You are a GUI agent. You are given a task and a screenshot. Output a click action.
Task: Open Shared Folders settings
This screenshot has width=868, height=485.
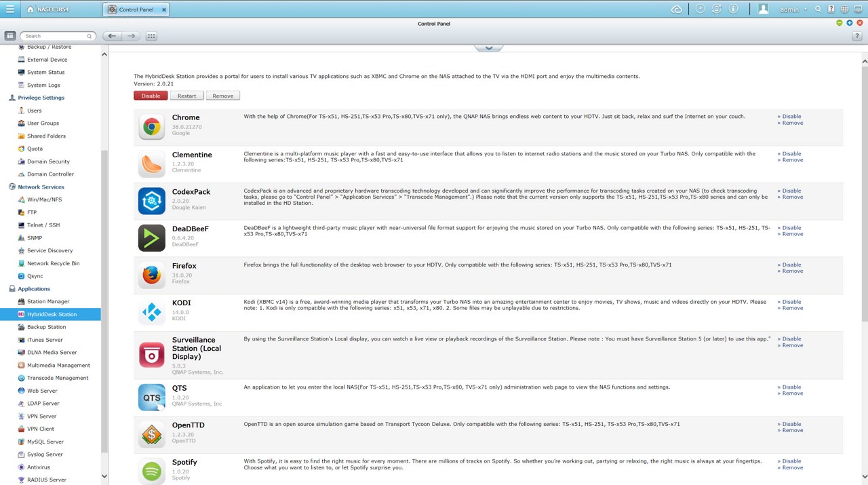point(46,136)
